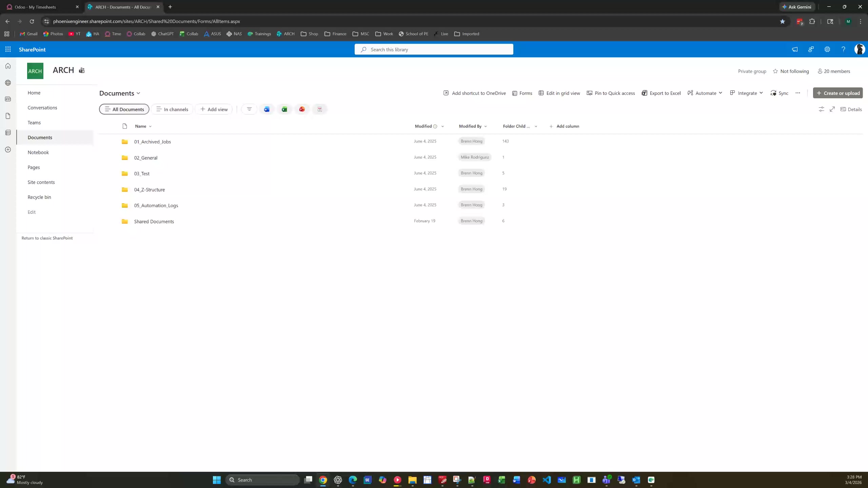Filter documents by Excel file type
868x488 pixels.
click(284, 109)
